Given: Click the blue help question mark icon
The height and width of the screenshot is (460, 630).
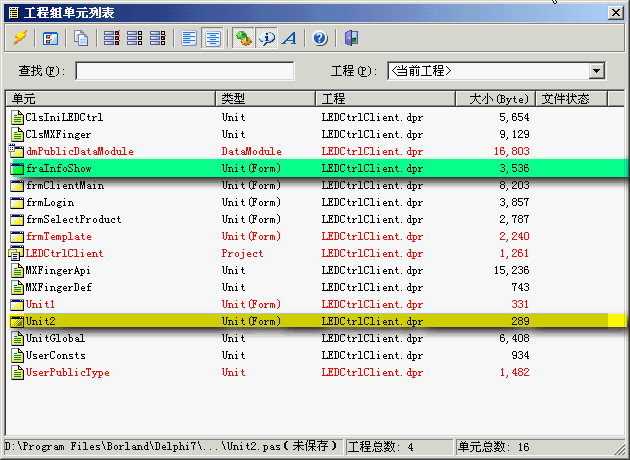Looking at the screenshot, I should (x=320, y=38).
